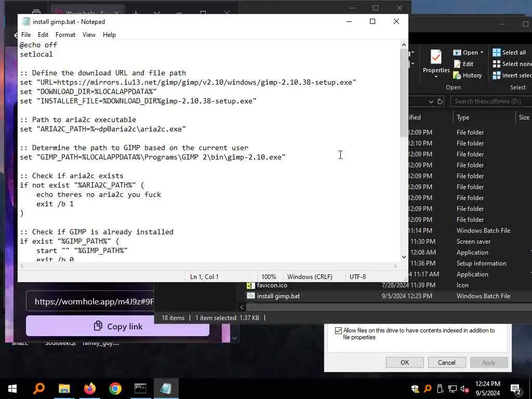Click the refresh icon beside Explorer address bar
The height and width of the screenshot is (399, 532).
[440, 101]
